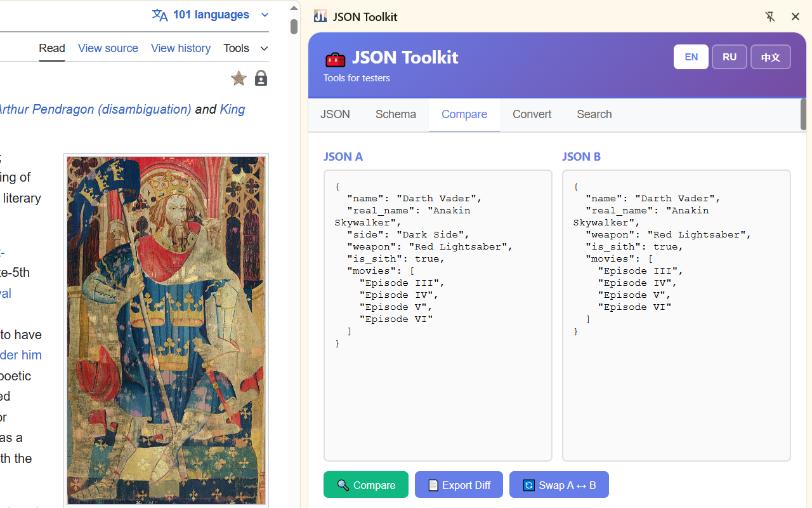This screenshot has width=812, height=508.
Task: Open the JSON tab
Action: 335,114
